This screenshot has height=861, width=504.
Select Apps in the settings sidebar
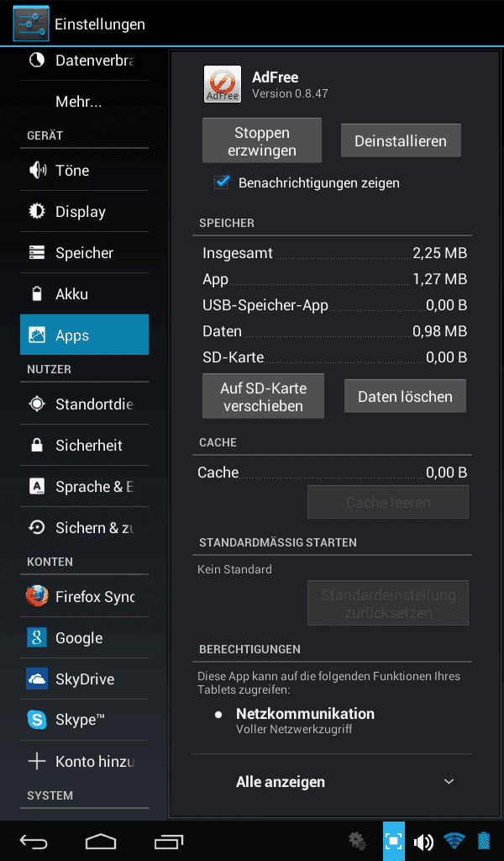point(85,335)
